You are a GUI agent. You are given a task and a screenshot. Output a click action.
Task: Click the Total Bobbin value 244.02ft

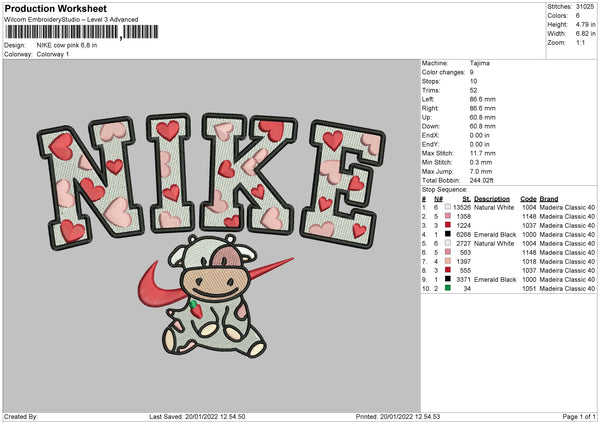481,180
